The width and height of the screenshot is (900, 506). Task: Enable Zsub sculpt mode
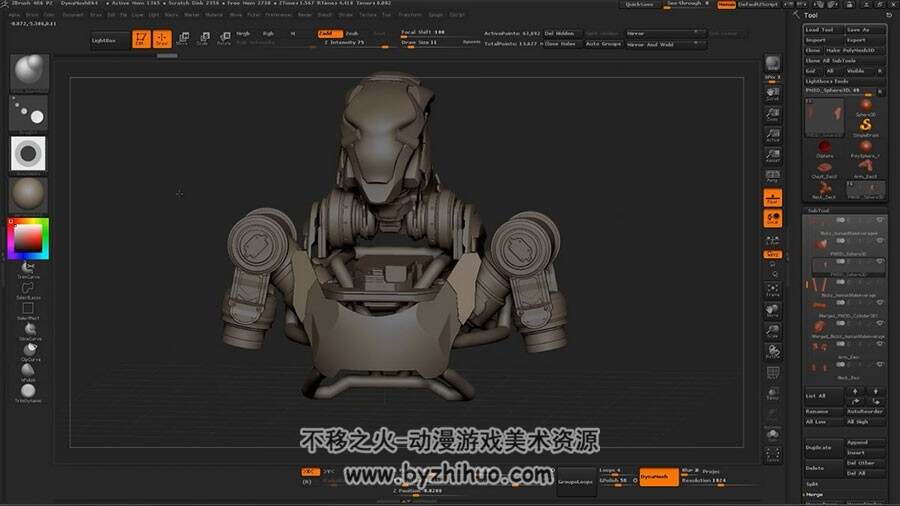[x=352, y=34]
